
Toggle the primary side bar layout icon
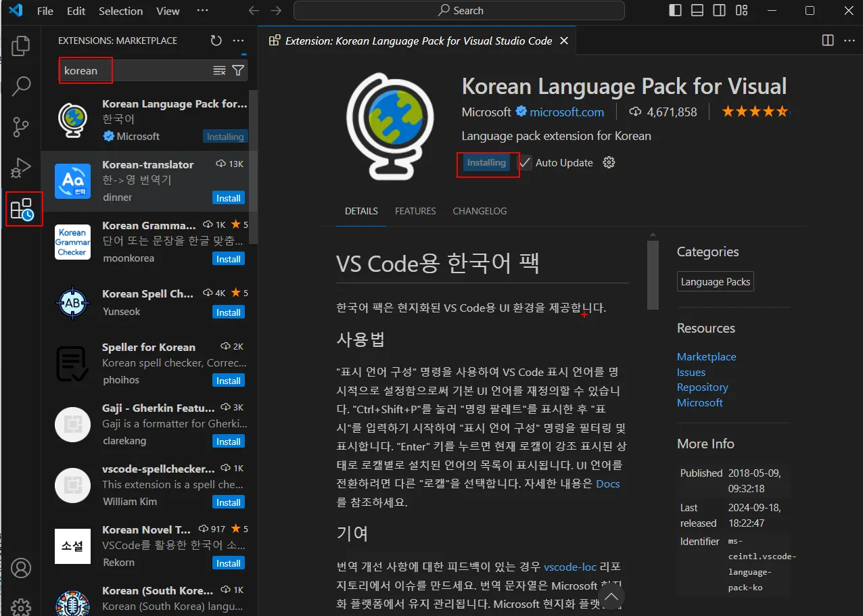(x=675, y=11)
